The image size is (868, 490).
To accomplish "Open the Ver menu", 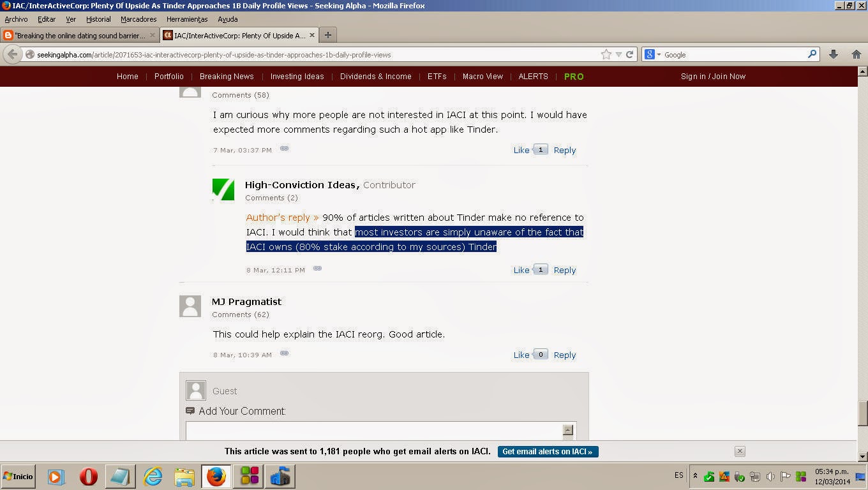I will point(71,19).
